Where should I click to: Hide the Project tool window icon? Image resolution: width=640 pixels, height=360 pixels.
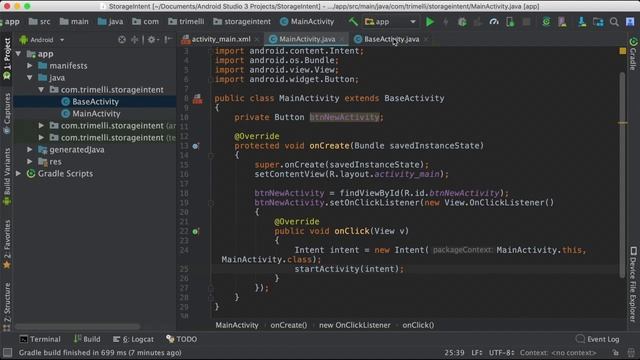pyautogui.click(x=168, y=40)
